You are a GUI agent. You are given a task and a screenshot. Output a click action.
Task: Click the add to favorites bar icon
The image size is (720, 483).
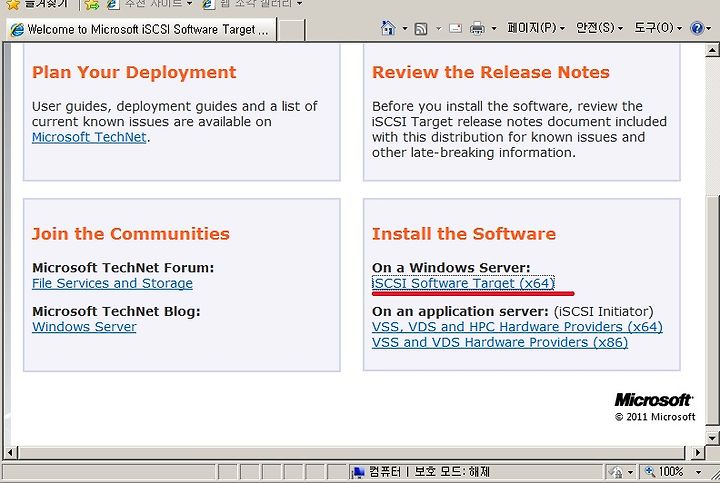coord(92,4)
